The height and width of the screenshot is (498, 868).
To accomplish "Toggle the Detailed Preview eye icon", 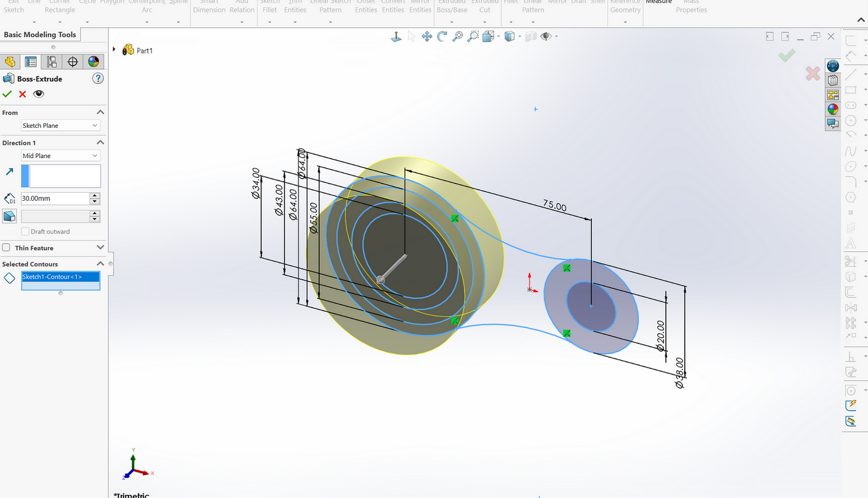I will click(x=39, y=94).
